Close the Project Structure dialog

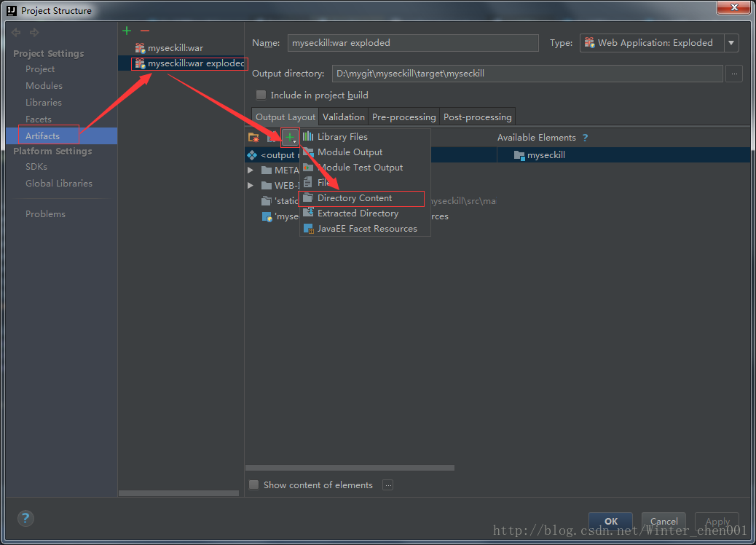pyautogui.click(x=734, y=7)
